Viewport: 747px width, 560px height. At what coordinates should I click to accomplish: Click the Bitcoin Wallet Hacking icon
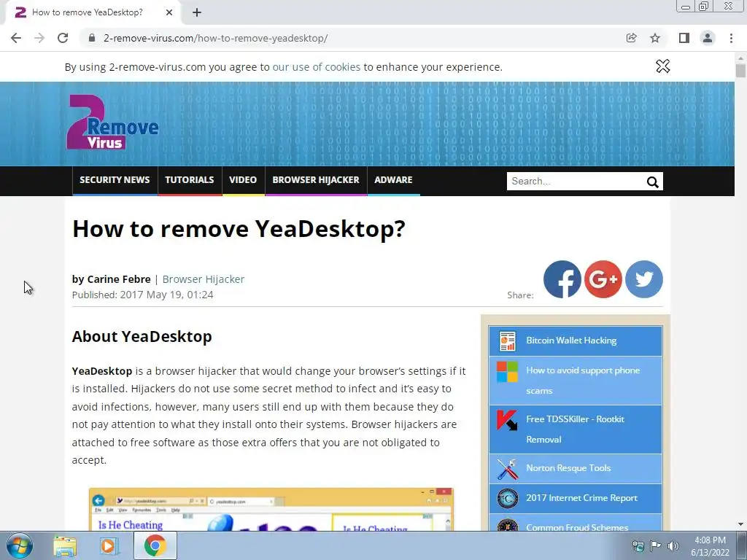point(508,341)
